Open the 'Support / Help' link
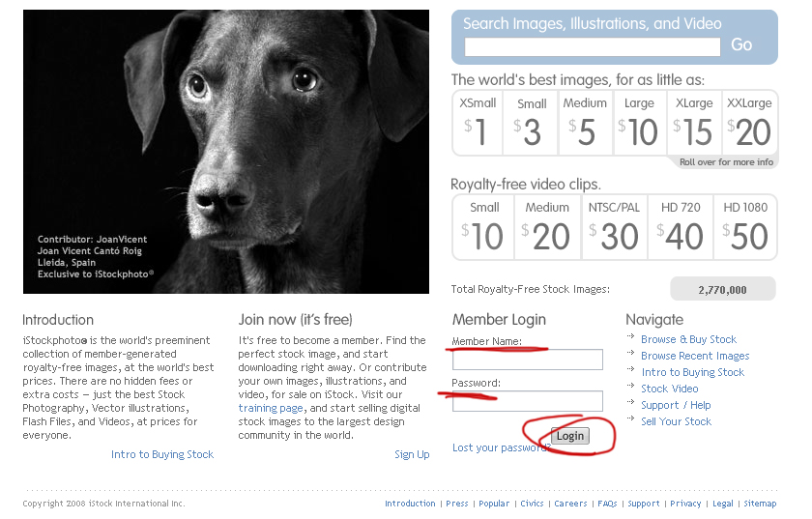Viewport: 812px width, 519px height. pyautogui.click(x=676, y=405)
